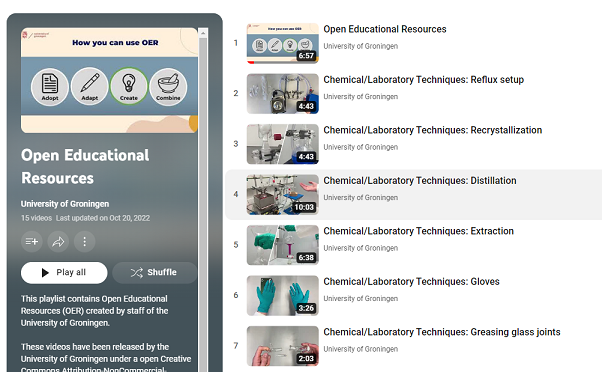This screenshot has width=602, height=372.
Task: Click University of Groningen under first video
Action: click(361, 46)
